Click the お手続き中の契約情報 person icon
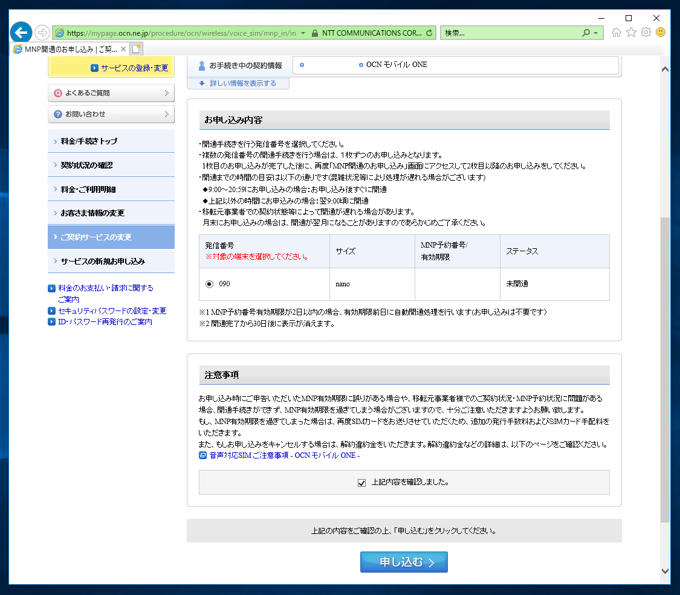The image size is (680, 595). click(201, 65)
